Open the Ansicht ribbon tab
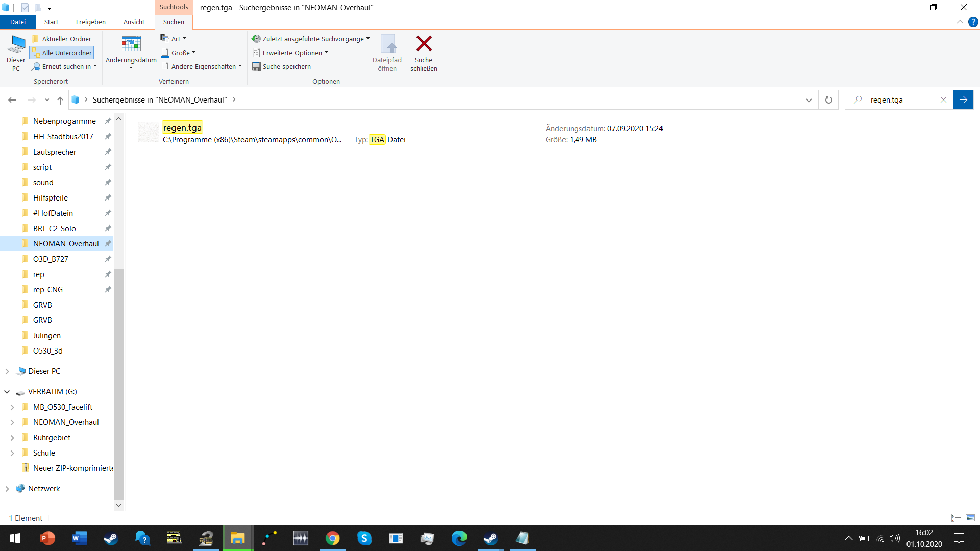Screen dimensions: 980x551 (x=134, y=22)
